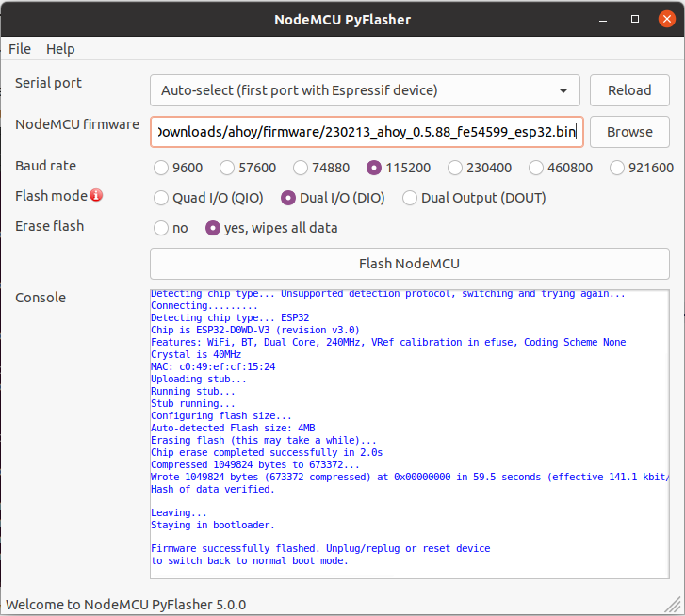Click the Flash NodeMCU button
The width and height of the screenshot is (685, 616).
(x=409, y=264)
